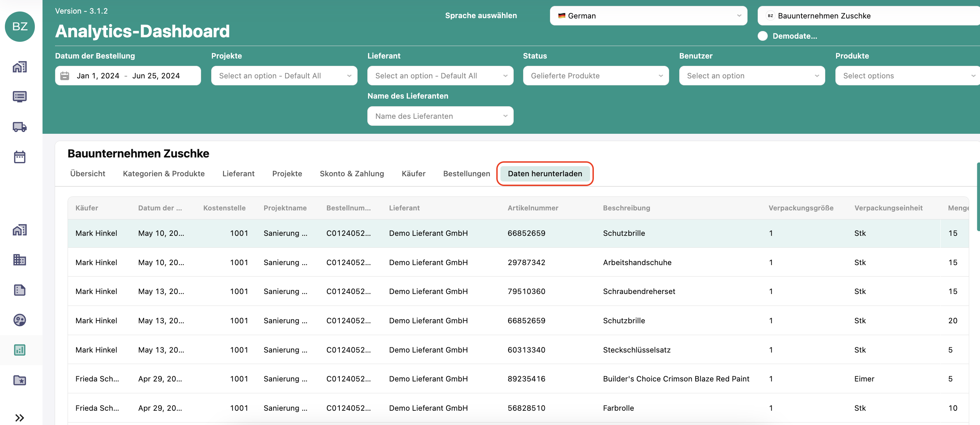The image size is (980, 425).
Task: Sort by Datum der column header
Action: 160,208
